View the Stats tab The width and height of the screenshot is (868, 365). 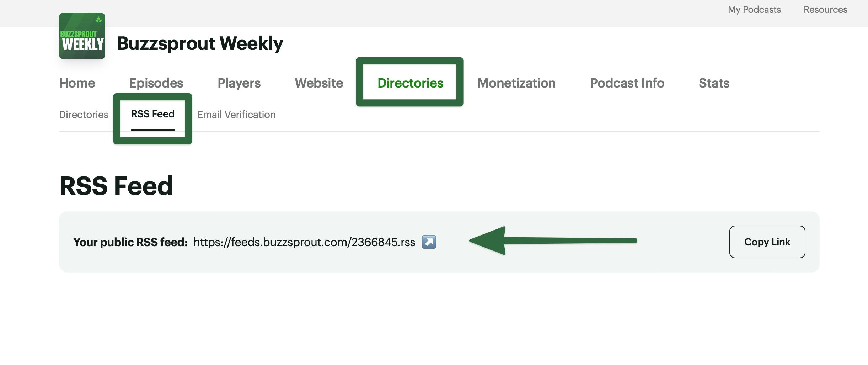point(714,83)
